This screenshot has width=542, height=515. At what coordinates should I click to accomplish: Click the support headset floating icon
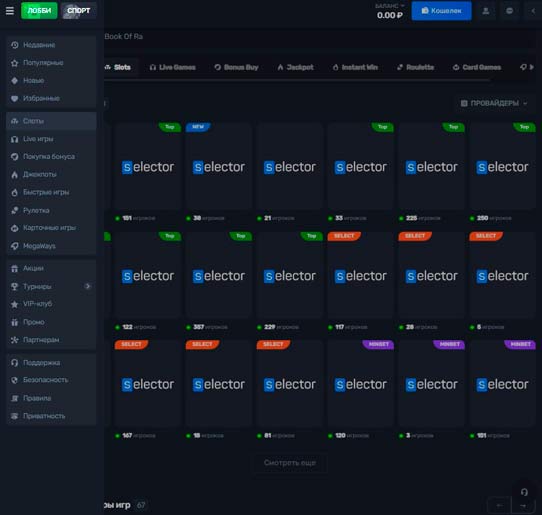[x=524, y=492]
